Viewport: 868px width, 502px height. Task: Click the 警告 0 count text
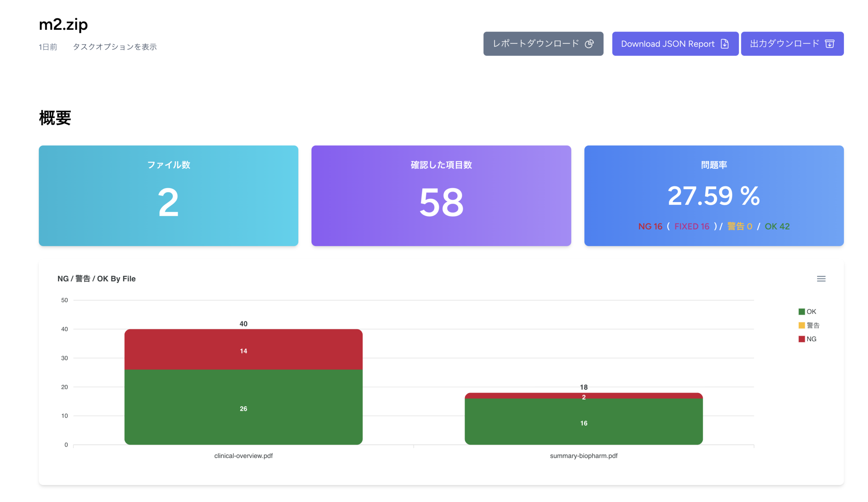739,226
